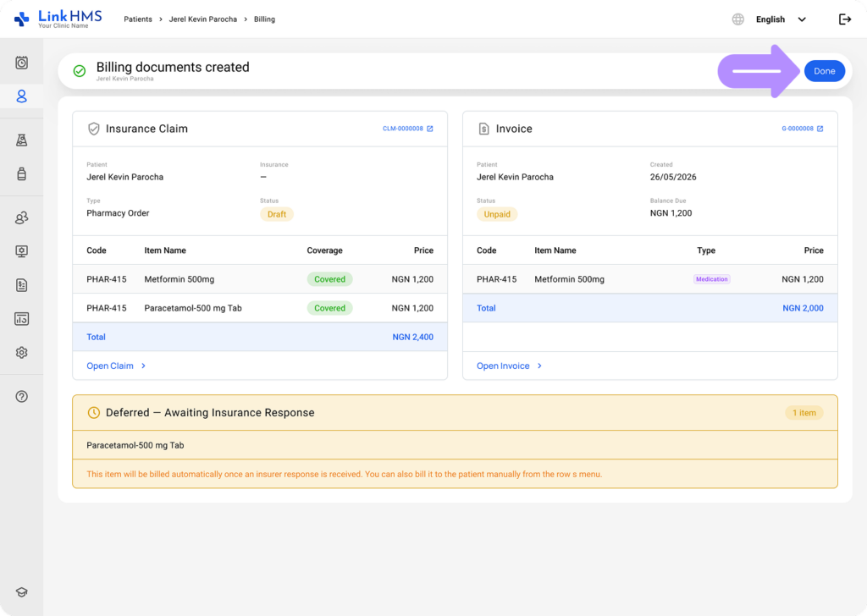This screenshot has width=867, height=616.
Task: Open invoice G-0000008 external link
Action: [803, 129]
